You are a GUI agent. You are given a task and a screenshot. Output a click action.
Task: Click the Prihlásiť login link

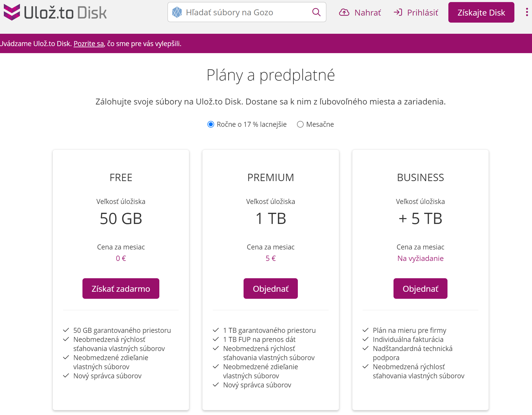[x=422, y=13]
